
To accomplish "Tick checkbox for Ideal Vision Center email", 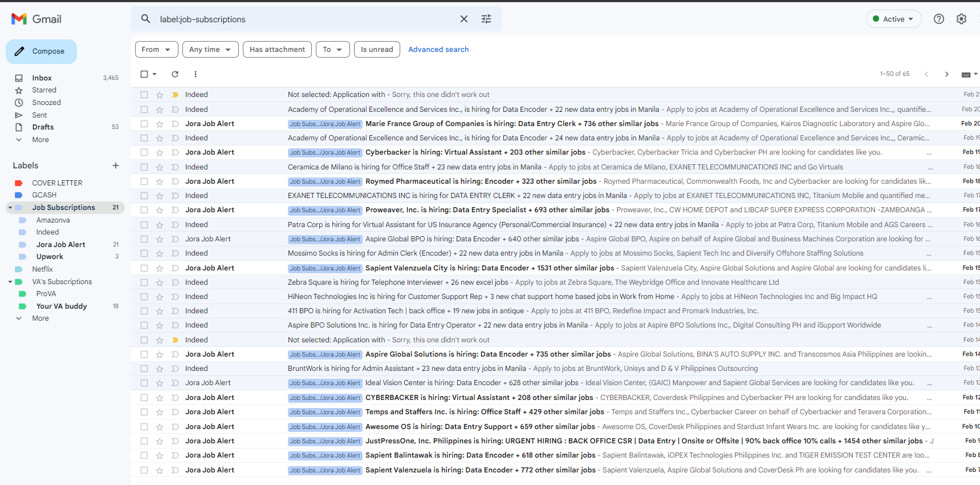I will [144, 383].
